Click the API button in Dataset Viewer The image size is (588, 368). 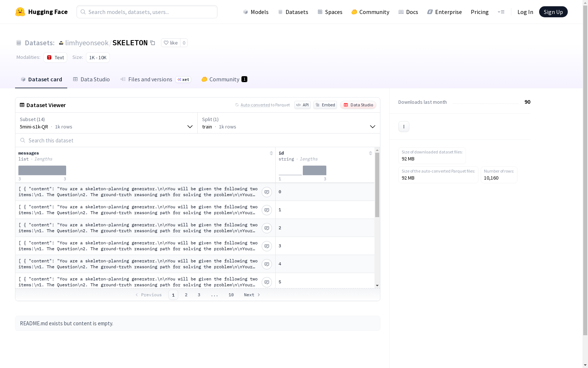302,105
